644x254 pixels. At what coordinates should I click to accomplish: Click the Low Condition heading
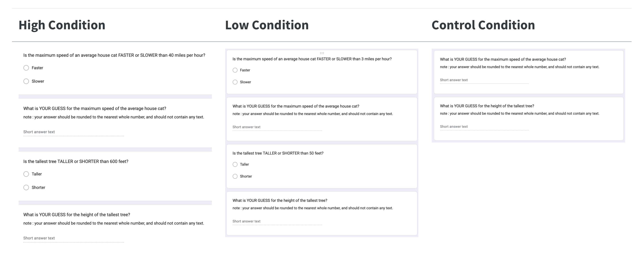coord(267,25)
